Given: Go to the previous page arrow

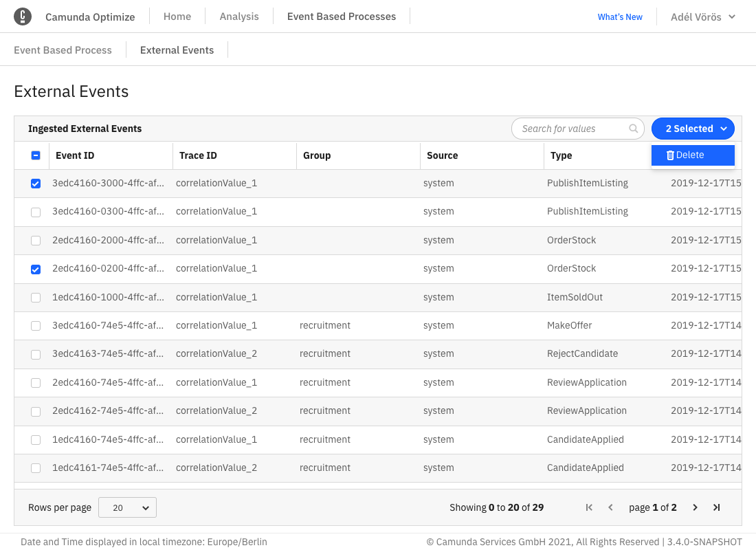Looking at the screenshot, I should [x=610, y=507].
